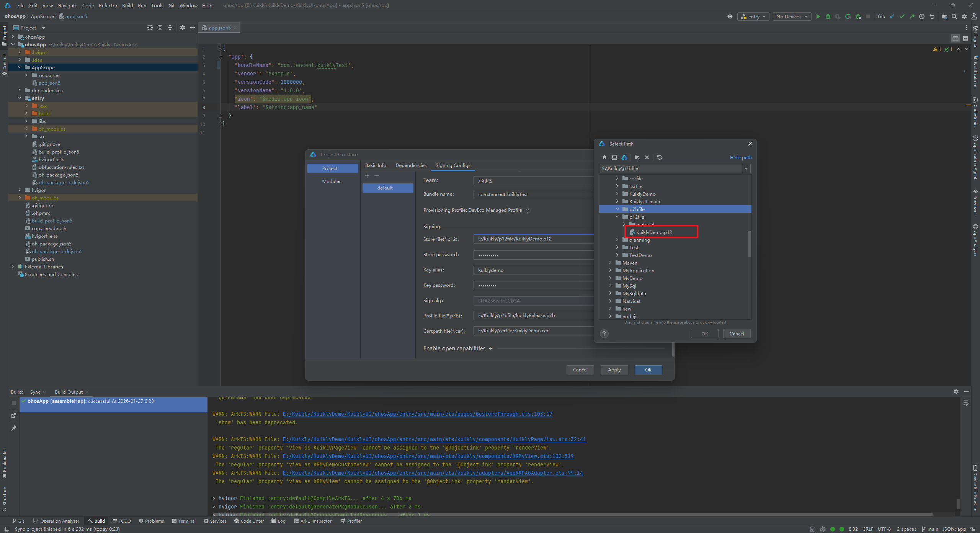Open the path history dropdown arrow

pyautogui.click(x=746, y=168)
